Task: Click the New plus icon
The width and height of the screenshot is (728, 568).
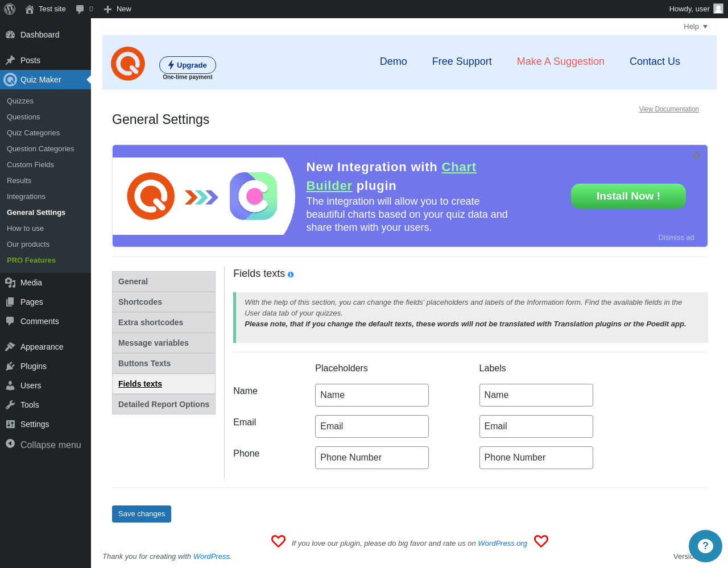Action: [x=107, y=9]
